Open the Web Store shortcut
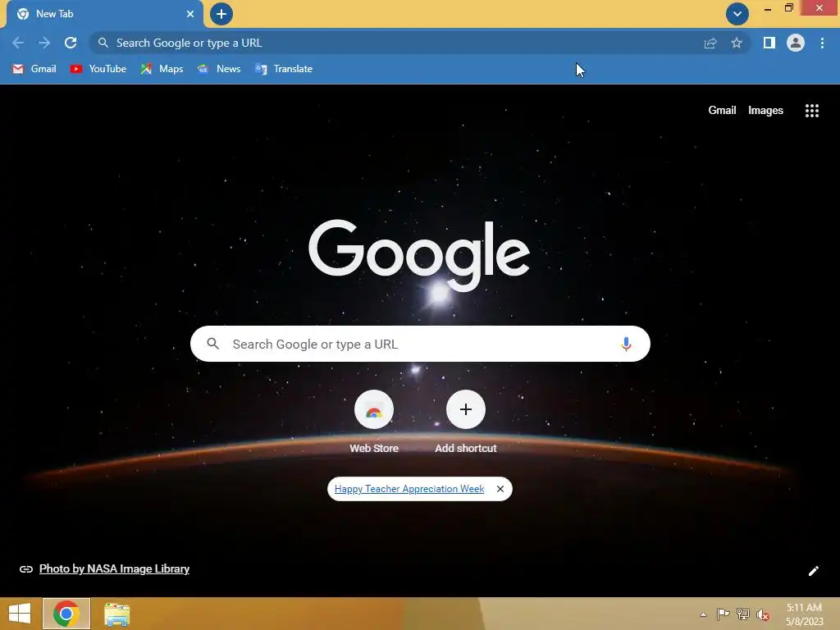The image size is (840, 630). (374, 422)
